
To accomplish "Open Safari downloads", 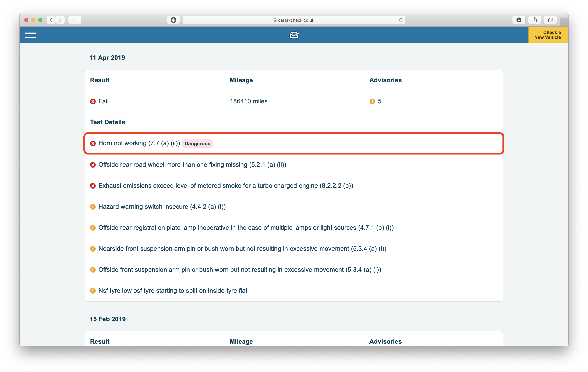I will (x=519, y=20).
